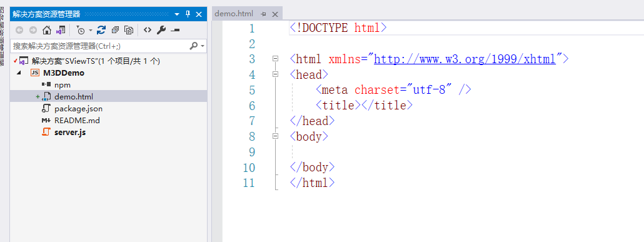Open Properties with the wrench icon

pyautogui.click(x=161, y=30)
